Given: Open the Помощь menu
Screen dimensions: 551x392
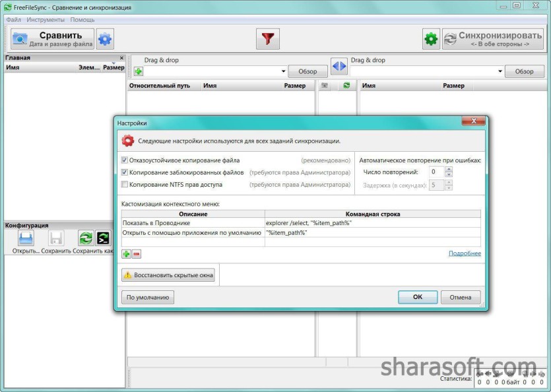Looking at the screenshot, I should pyautogui.click(x=82, y=20).
